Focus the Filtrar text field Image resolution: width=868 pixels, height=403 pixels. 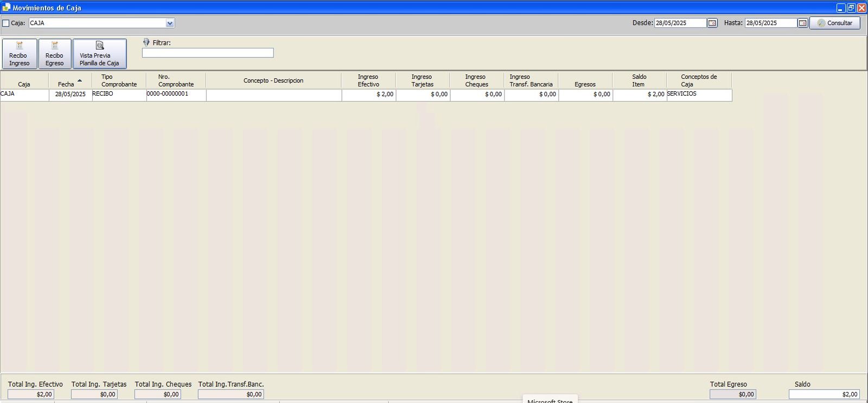pyautogui.click(x=208, y=53)
